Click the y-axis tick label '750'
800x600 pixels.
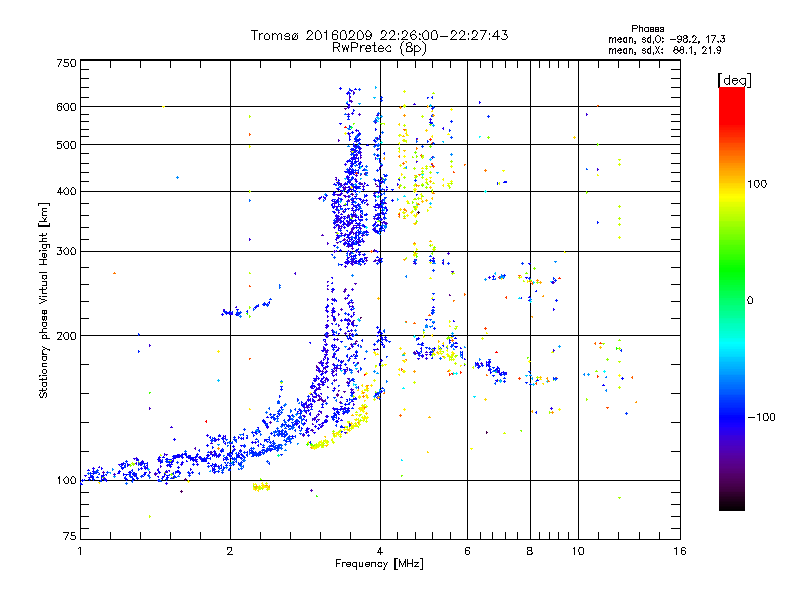click(x=67, y=63)
